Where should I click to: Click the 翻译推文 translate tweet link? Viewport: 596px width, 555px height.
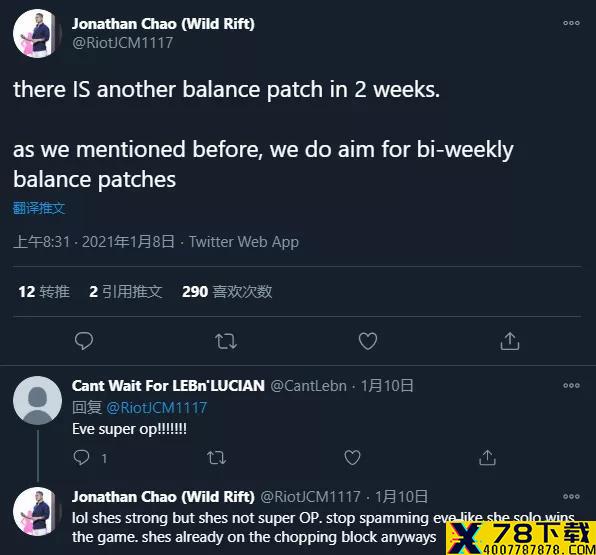point(39,208)
